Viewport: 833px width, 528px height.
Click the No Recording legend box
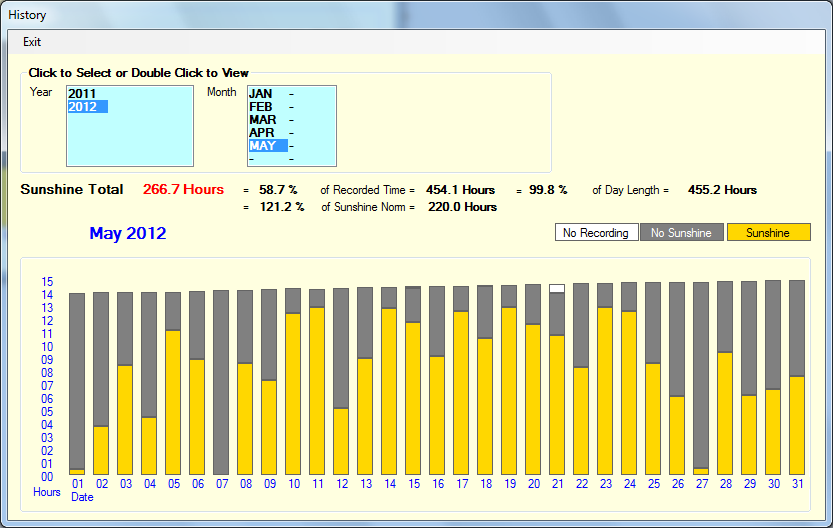coord(596,233)
